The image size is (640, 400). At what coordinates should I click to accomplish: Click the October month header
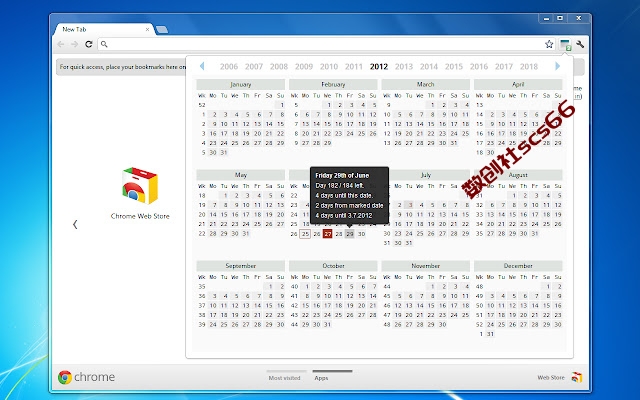(x=333, y=266)
